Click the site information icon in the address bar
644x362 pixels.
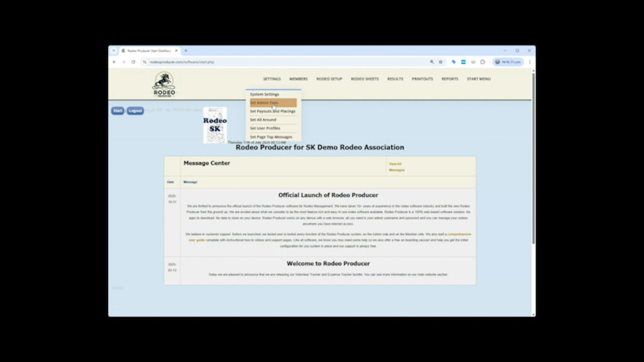click(145, 62)
